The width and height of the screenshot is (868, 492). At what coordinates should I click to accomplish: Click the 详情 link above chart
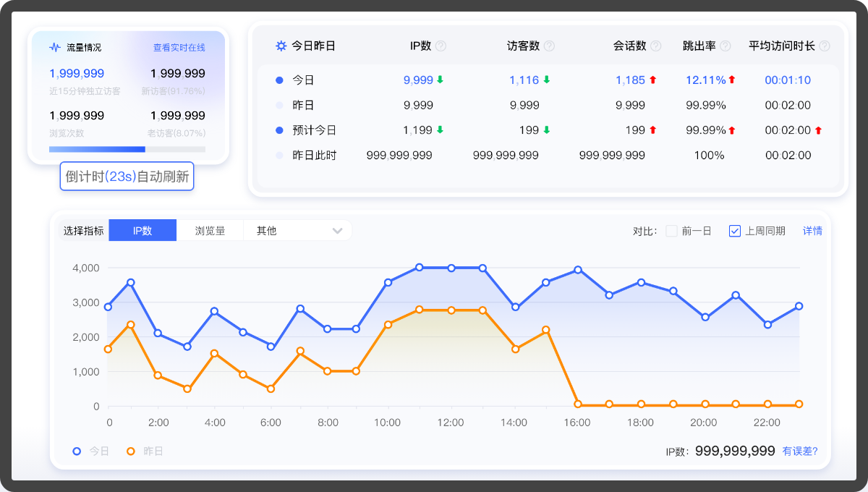click(812, 231)
